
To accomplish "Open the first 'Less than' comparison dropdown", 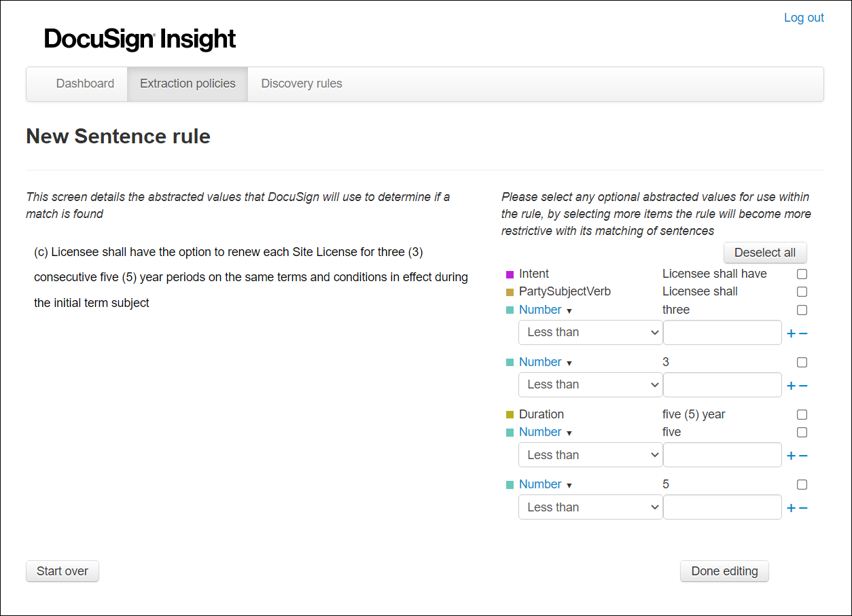I will click(x=590, y=332).
